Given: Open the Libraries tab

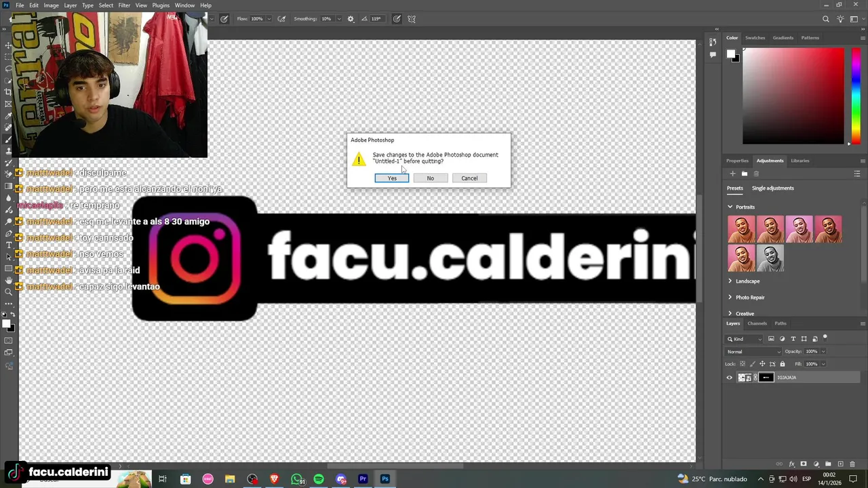Looking at the screenshot, I should click(800, 161).
